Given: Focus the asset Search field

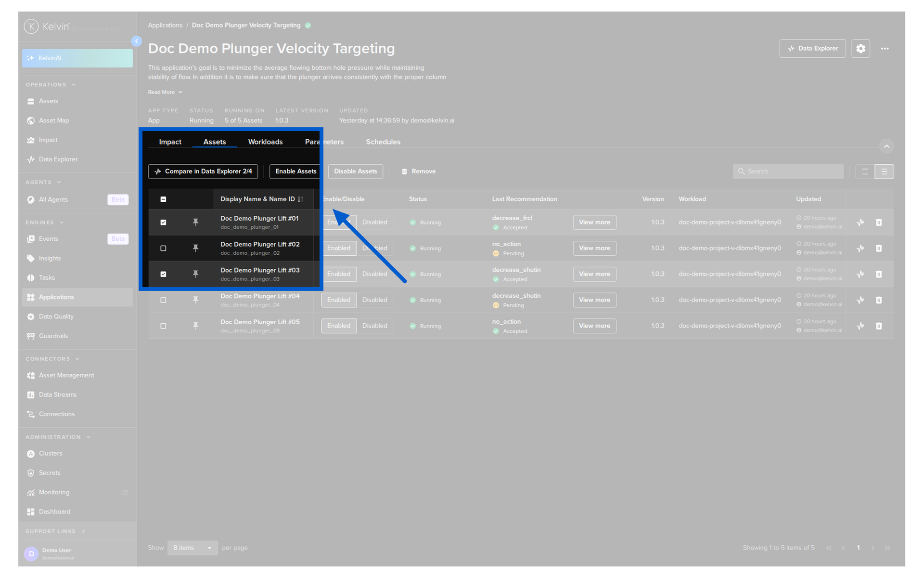Looking at the screenshot, I should coord(788,171).
